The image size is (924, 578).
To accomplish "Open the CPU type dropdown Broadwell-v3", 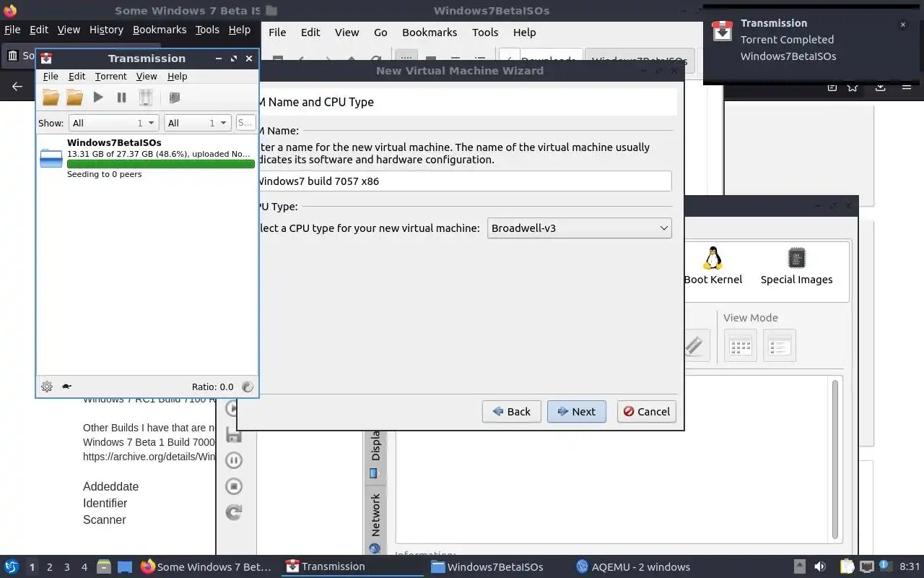I will (580, 228).
